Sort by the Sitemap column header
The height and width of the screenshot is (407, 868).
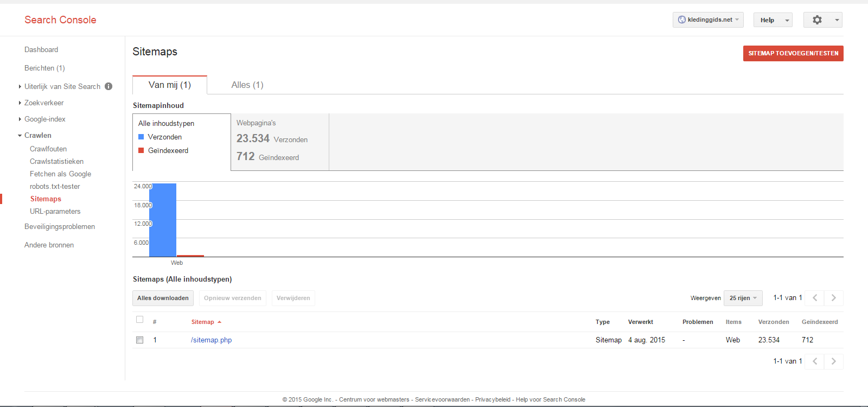pos(202,322)
